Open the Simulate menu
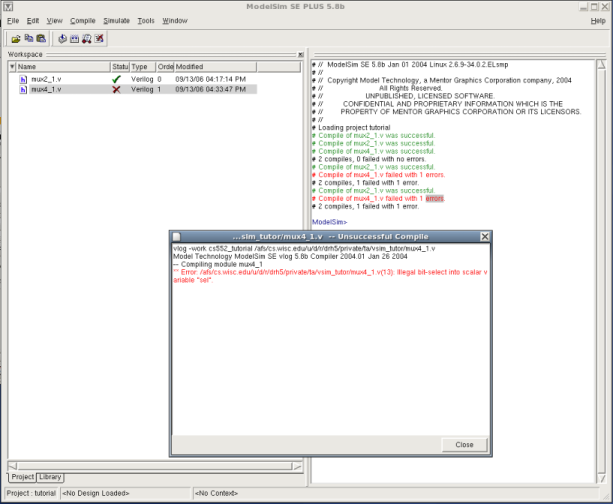 point(116,20)
